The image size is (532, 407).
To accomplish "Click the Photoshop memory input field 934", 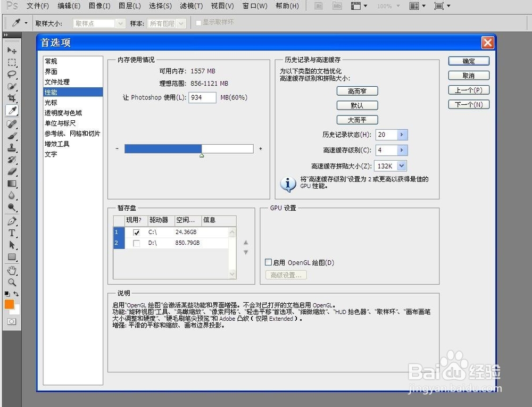I will [x=202, y=97].
